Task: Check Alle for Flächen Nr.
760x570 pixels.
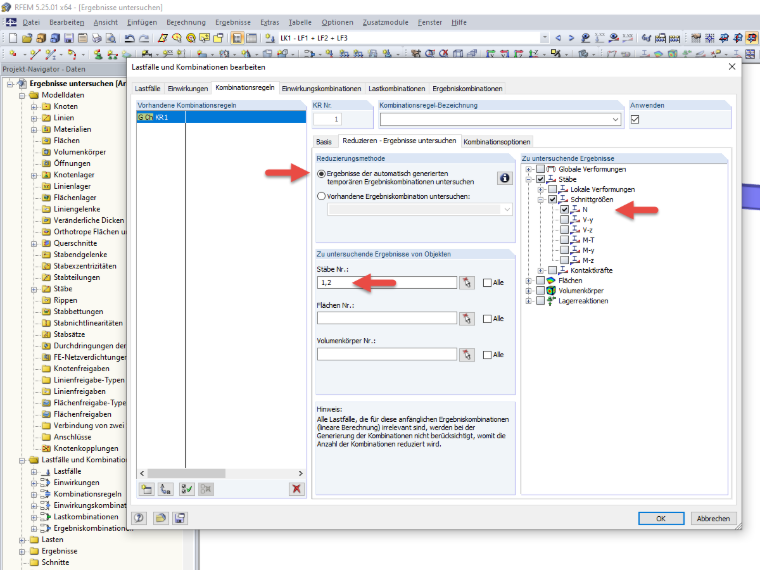Action: 487,318
